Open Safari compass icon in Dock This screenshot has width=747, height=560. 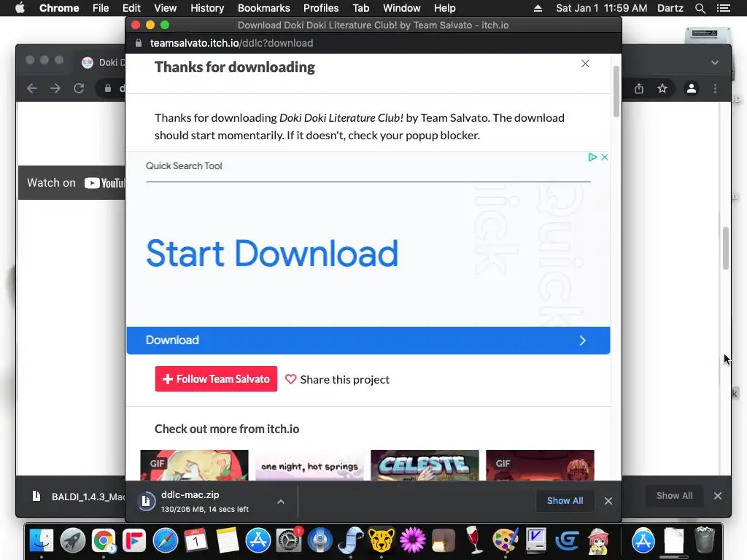tap(165, 540)
